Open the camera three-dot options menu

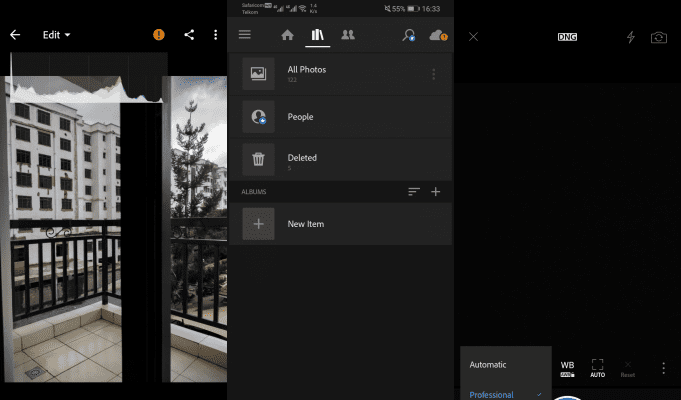tap(663, 368)
